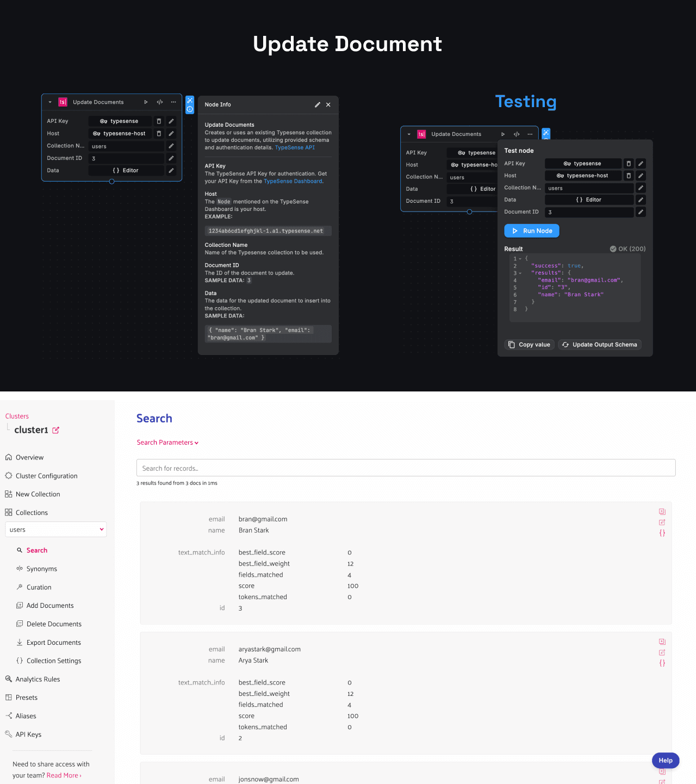This screenshot has height=784, width=696.
Task: Open Data Editor in left node
Action: point(126,171)
